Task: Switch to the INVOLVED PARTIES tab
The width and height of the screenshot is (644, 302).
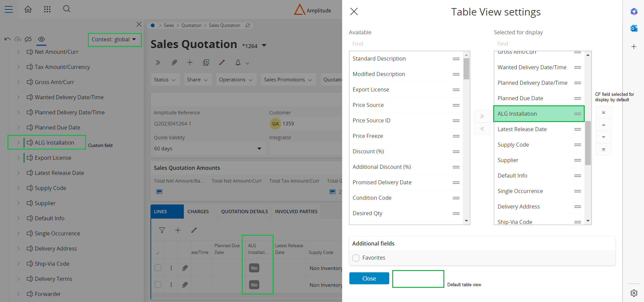Action: coord(296,212)
